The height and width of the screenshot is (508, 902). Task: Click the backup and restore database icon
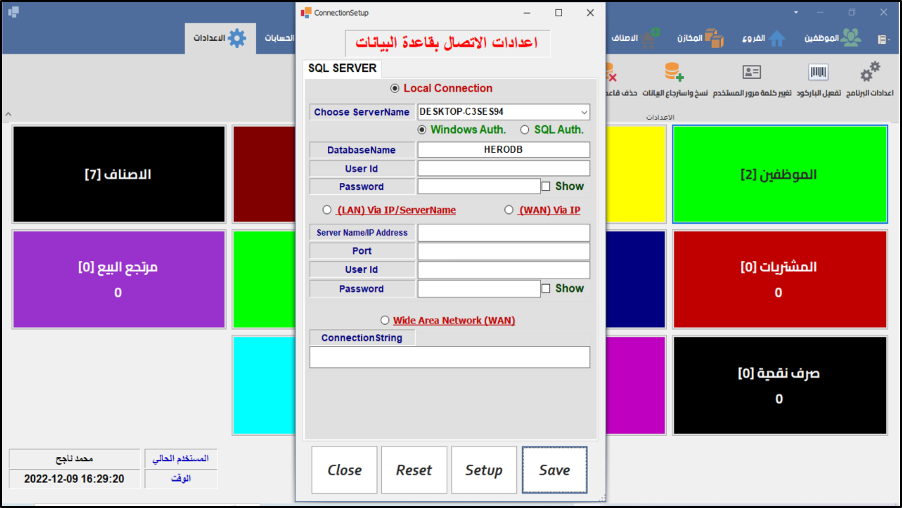click(673, 73)
